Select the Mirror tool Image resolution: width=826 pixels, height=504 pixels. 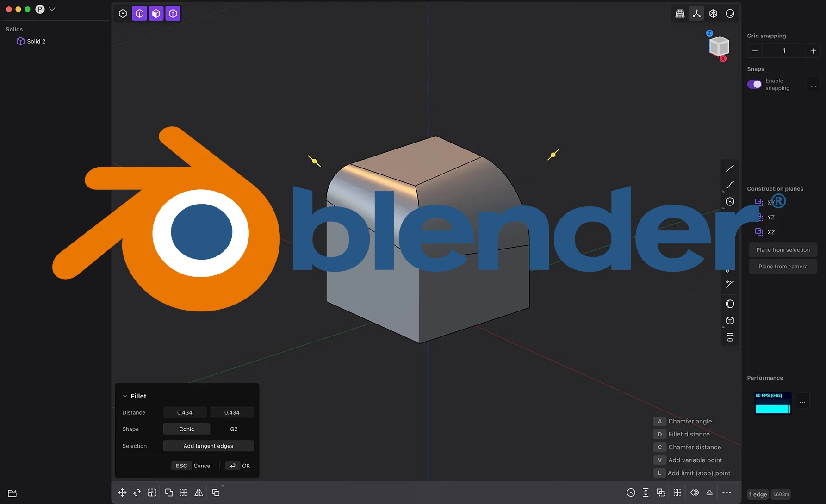tap(199, 492)
